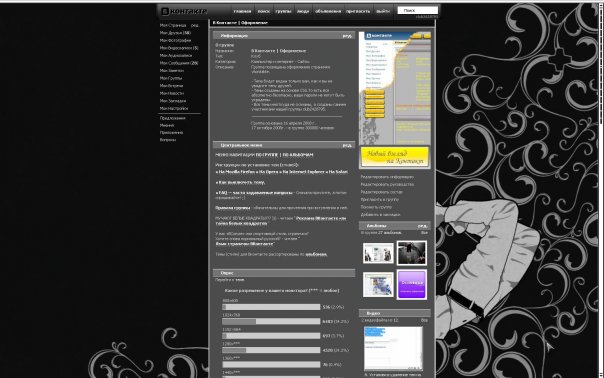604x378 pixels.
Task: Open Мои Сообщения in the sidebar
Action: (179, 63)
